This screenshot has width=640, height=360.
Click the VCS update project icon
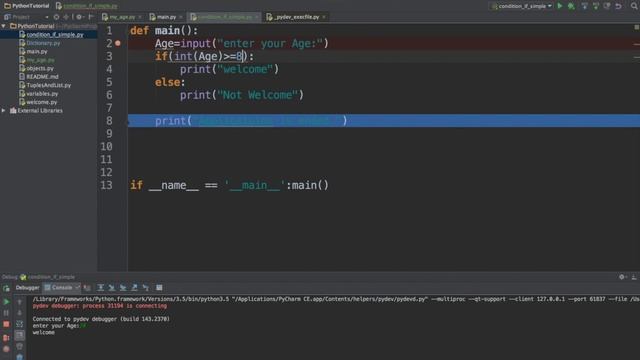tap(585, 6)
